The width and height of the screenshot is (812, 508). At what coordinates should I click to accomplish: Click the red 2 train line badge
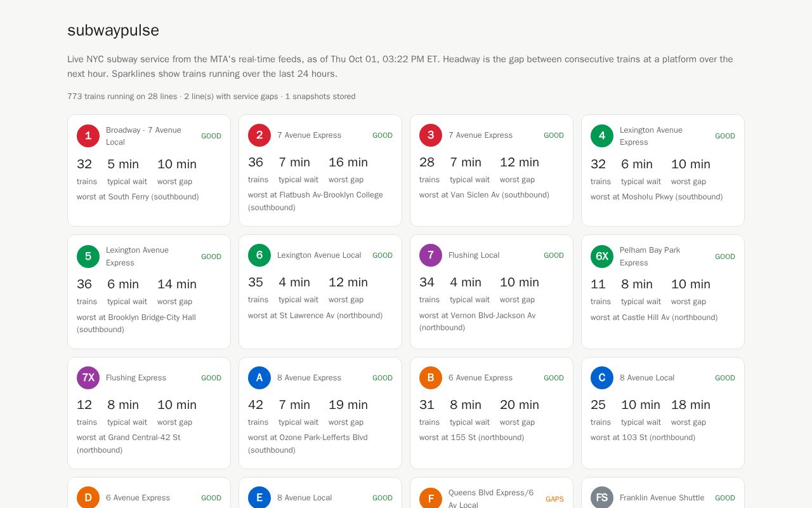point(259,135)
